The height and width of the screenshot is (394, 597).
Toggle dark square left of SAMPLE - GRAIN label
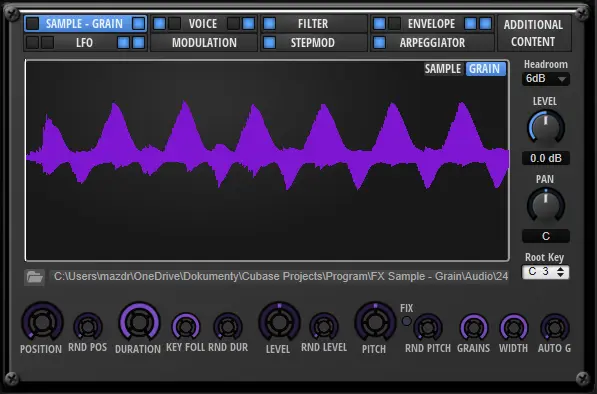tap(33, 24)
